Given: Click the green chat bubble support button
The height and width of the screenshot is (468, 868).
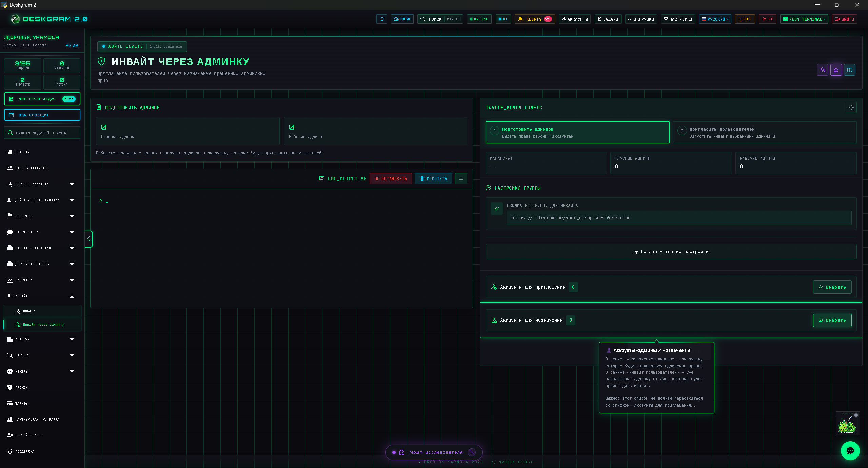Looking at the screenshot, I should [x=850, y=450].
